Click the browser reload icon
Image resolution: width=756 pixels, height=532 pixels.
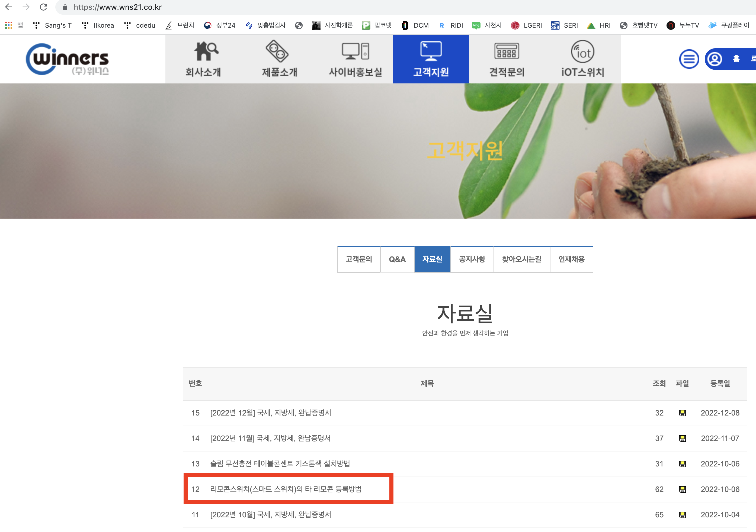click(43, 7)
